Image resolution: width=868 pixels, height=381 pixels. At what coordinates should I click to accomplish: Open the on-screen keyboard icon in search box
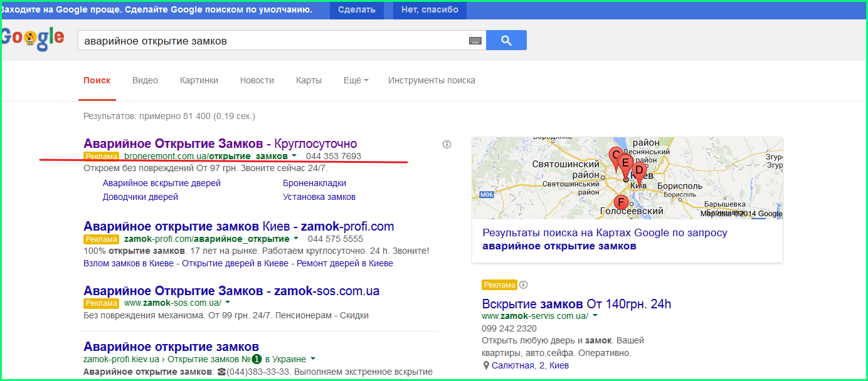click(475, 41)
